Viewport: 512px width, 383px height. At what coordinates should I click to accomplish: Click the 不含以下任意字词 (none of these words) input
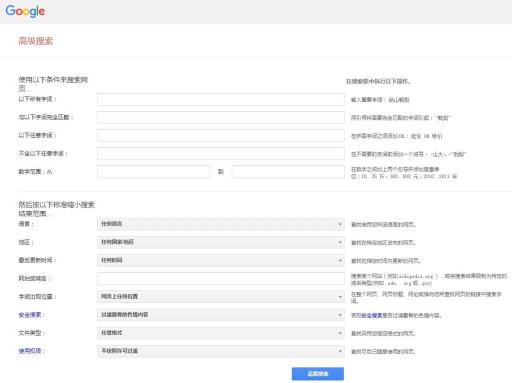coord(221,154)
